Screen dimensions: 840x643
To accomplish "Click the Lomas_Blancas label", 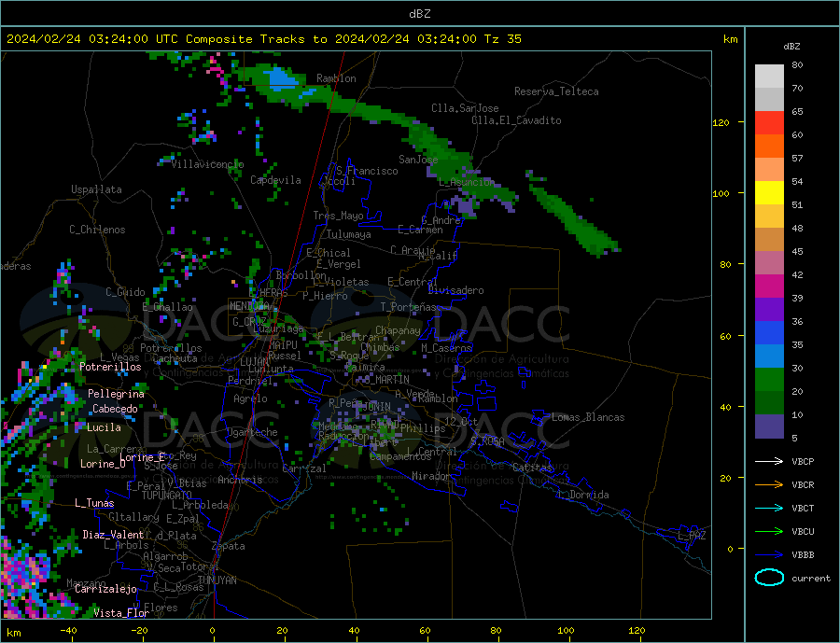I will pyautogui.click(x=588, y=417).
